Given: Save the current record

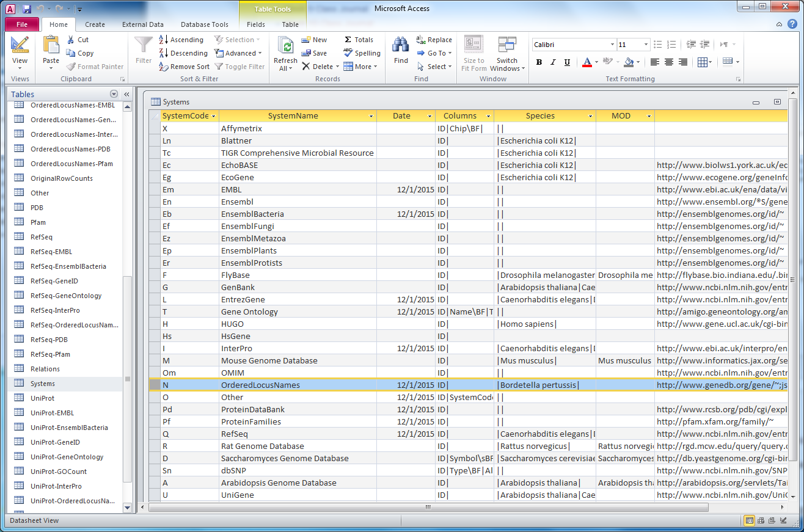Looking at the screenshot, I should (x=314, y=53).
